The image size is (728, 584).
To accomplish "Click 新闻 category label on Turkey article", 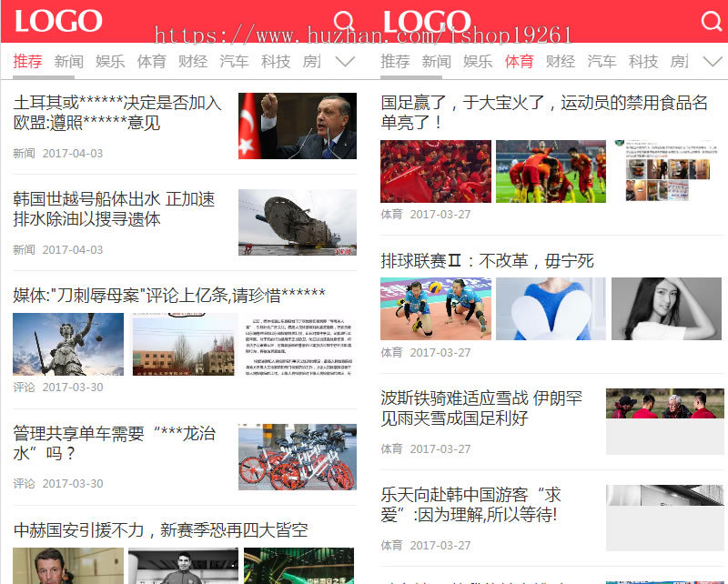I will (x=24, y=153).
